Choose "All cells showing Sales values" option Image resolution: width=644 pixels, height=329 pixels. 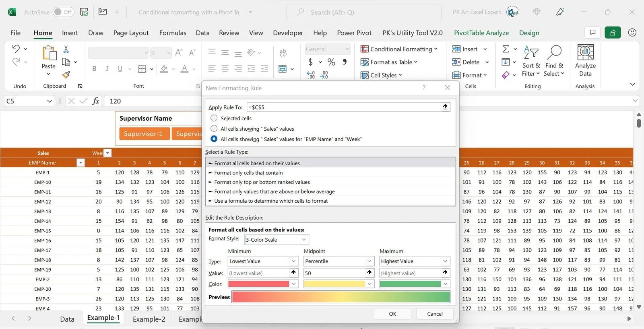coord(214,129)
